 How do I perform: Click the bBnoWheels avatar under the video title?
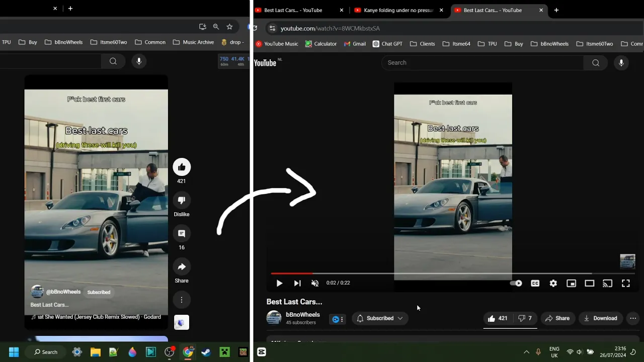pos(274,318)
